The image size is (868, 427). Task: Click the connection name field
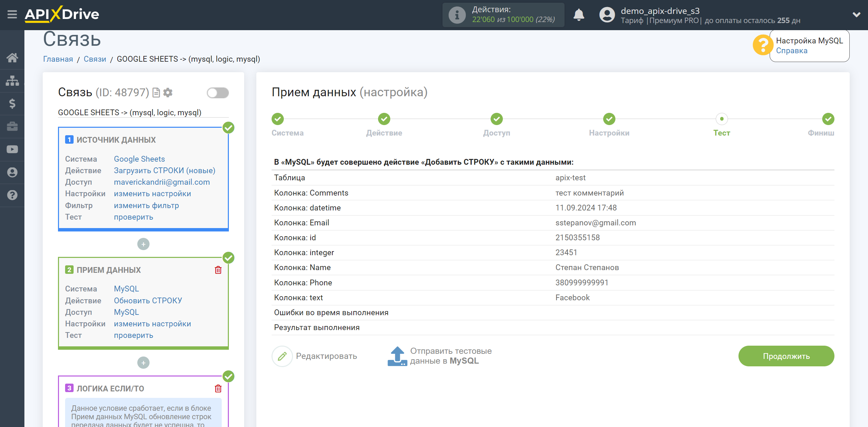pos(143,113)
